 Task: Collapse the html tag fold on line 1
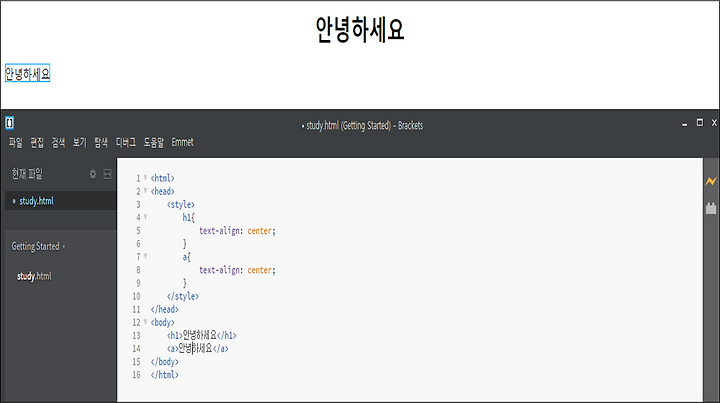point(146,177)
